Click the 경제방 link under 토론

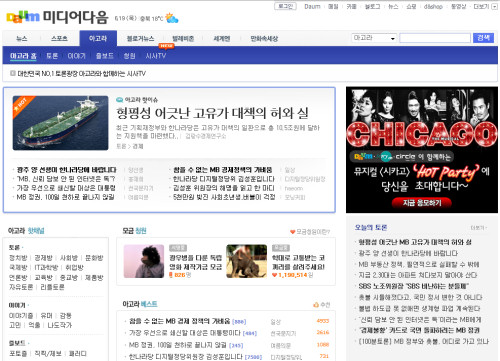[43, 258]
